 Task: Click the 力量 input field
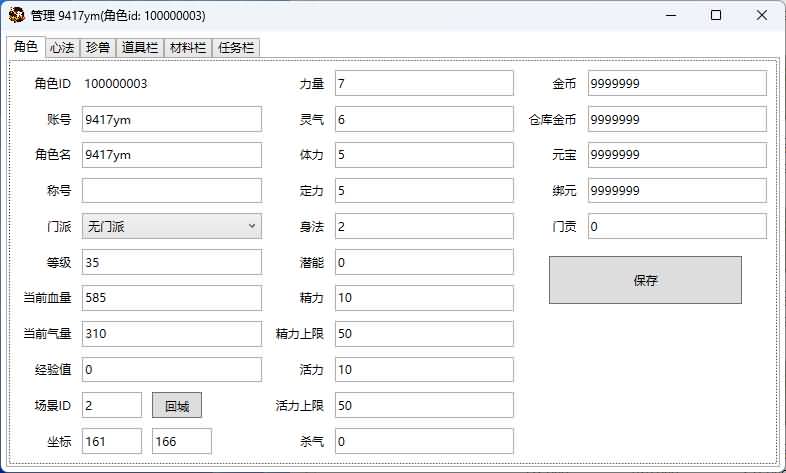click(424, 83)
